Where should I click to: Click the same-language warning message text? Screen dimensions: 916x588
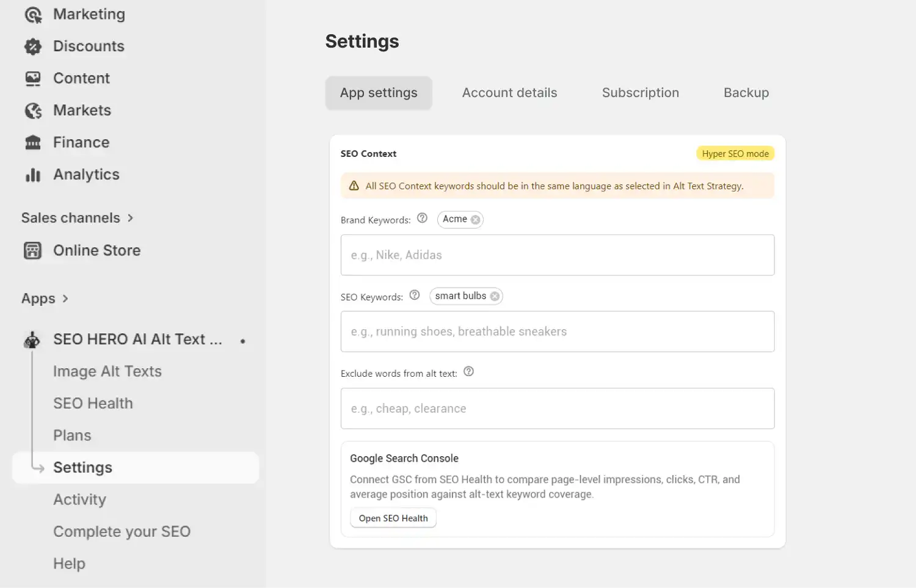tap(554, 186)
